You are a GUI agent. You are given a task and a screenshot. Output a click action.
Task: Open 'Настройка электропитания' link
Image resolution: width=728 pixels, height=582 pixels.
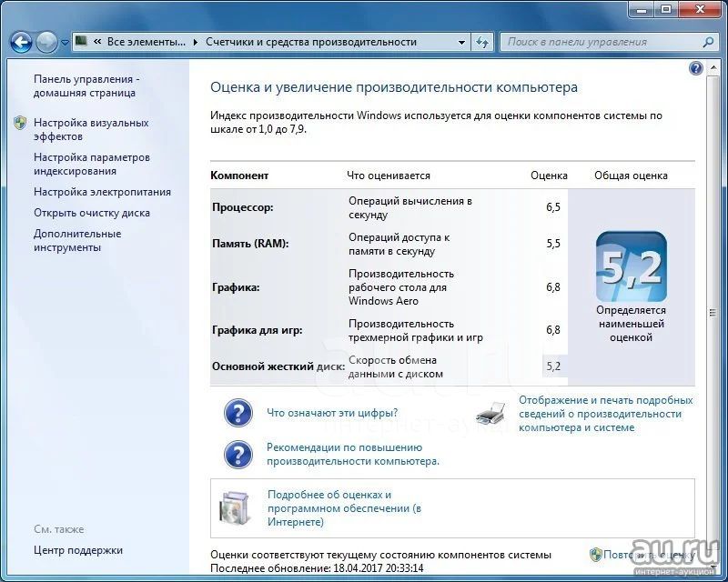pyautogui.click(x=102, y=192)
